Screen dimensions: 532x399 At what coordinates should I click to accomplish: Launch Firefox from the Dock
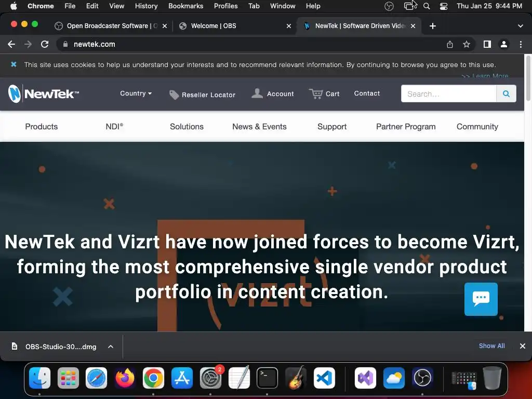125,378
